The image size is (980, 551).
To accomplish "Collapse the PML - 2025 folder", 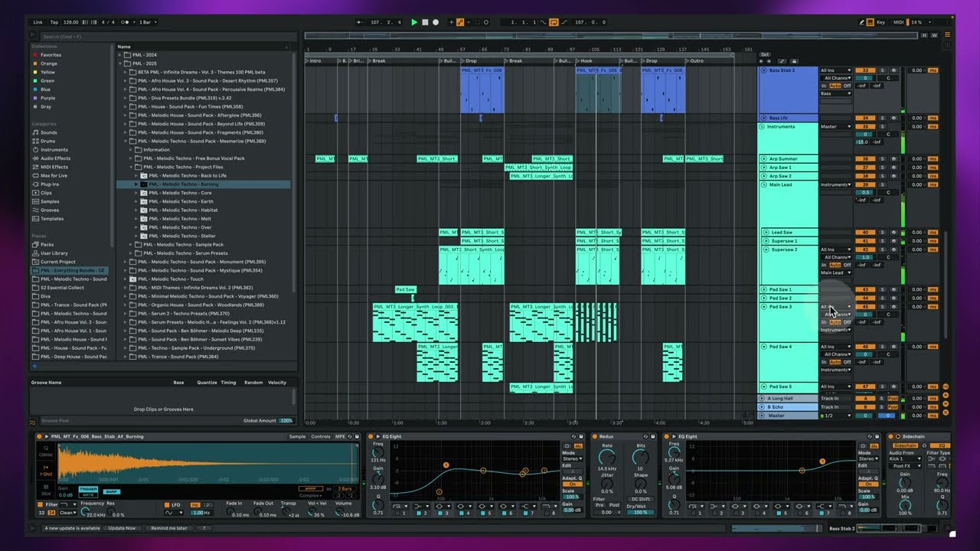I will (x=120, y=64).
